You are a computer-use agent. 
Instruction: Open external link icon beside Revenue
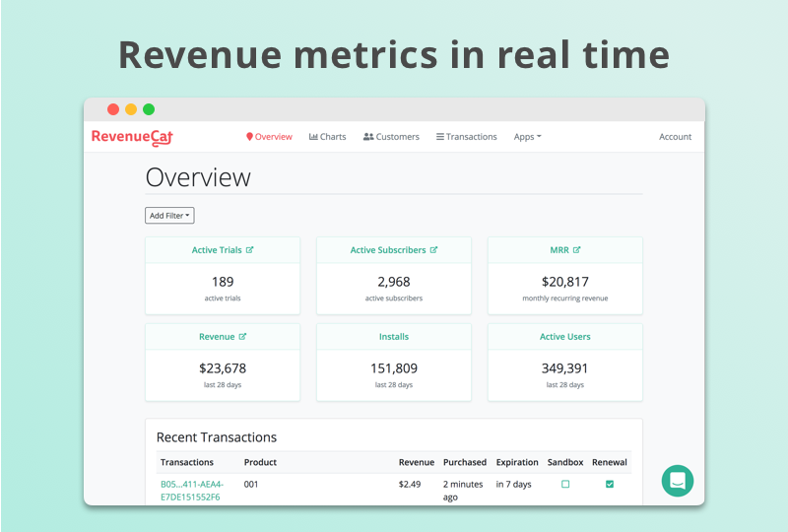coord(242,336)
